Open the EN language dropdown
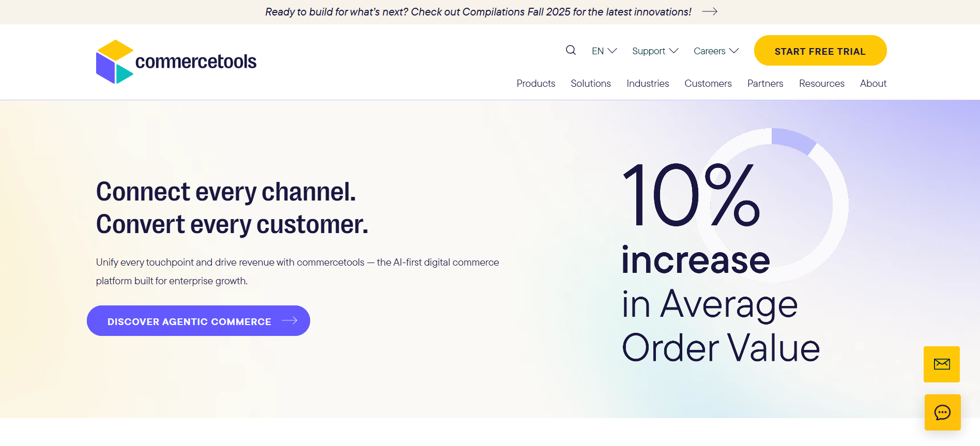This screenshot has height=446, width=980. [603, 51]
